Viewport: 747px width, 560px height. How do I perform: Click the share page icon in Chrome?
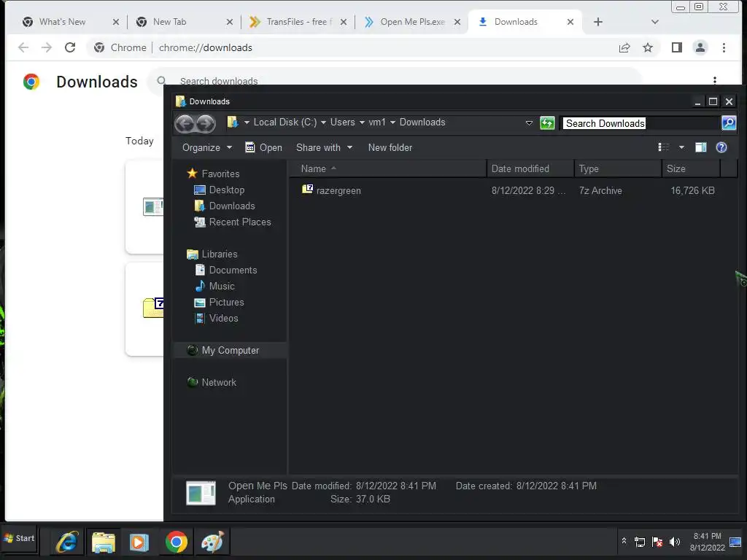pyautogui.click(x=624, y=47)
